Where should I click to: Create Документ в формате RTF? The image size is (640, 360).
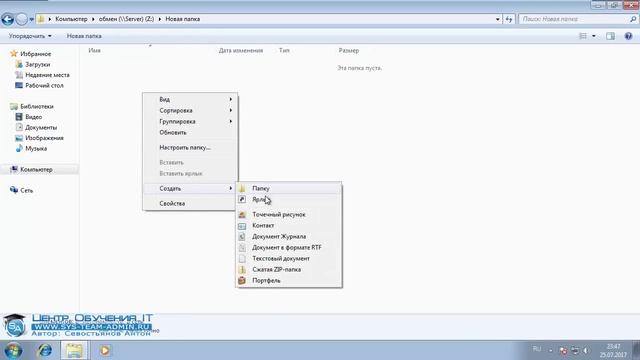pyautogui.click(x=289, y=248)
